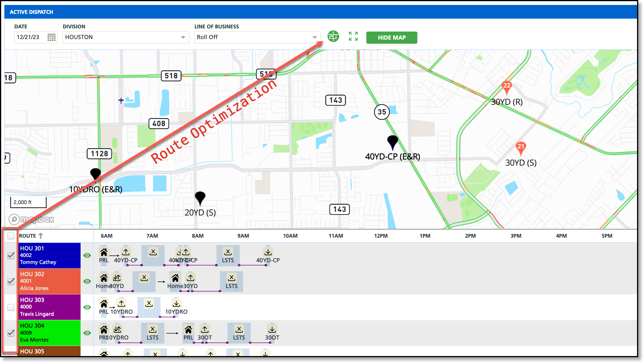Click the PRL home icon on HOU 301

[104, 252]
